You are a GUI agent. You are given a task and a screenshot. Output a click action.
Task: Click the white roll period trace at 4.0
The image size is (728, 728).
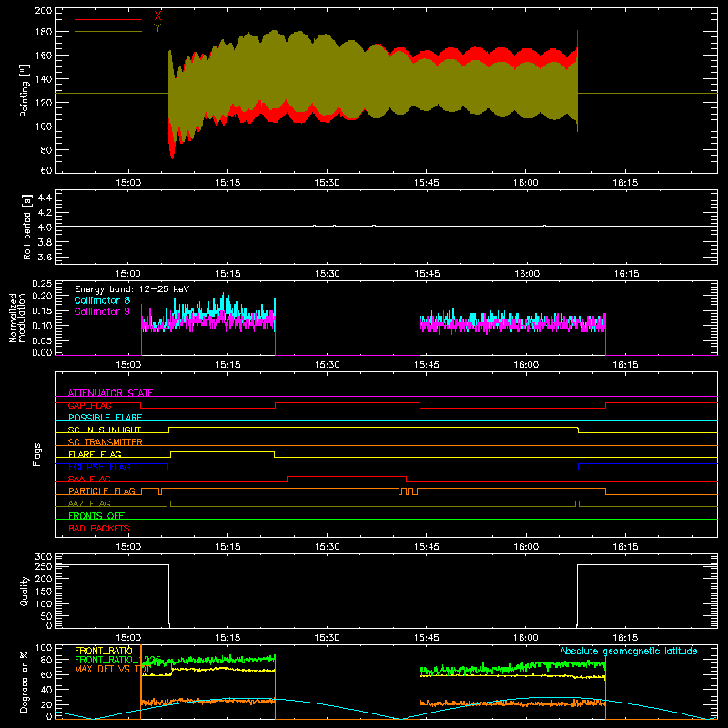coord(386,227)
